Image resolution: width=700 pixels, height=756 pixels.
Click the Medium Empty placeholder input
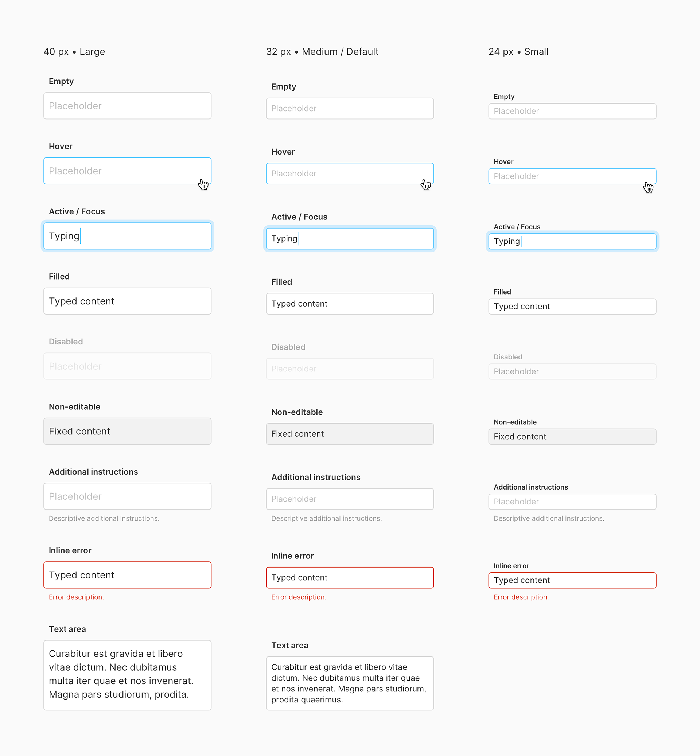[350, 109]
